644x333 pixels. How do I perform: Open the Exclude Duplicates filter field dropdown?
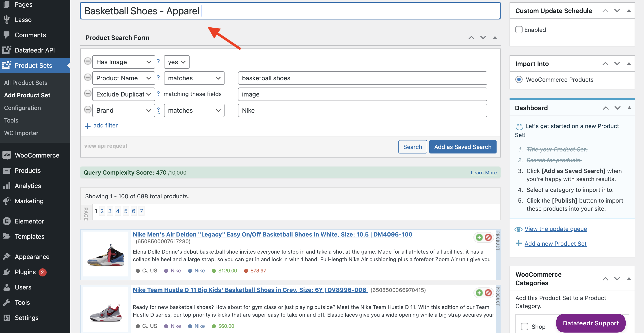(123, 94)
